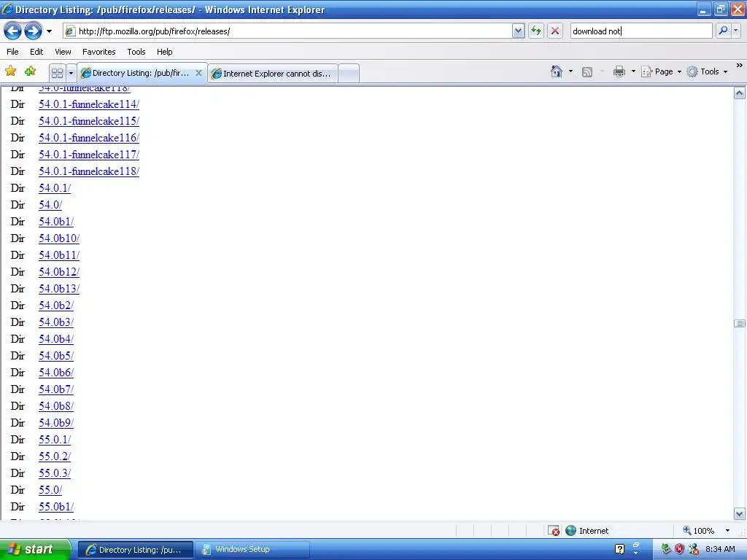Open 54.0.1-funnelcake116/ directory link
The height and width of the screenshot is (560, 747).
[89, 138]
